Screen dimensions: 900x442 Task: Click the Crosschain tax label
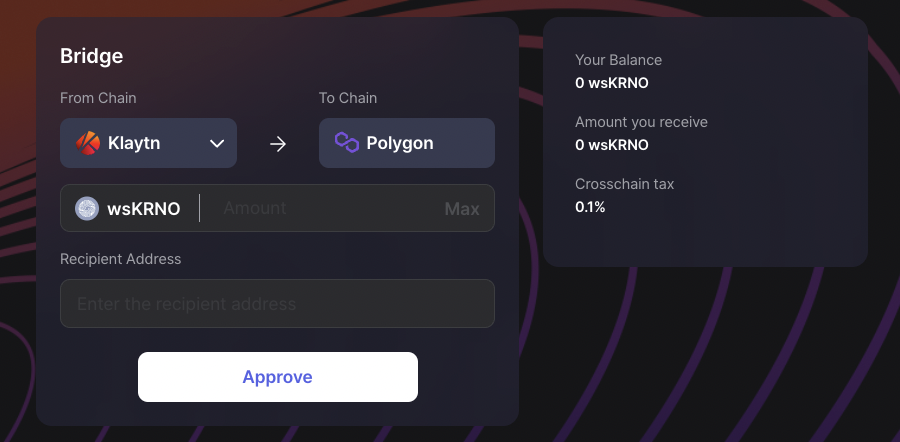click(624, 184)
